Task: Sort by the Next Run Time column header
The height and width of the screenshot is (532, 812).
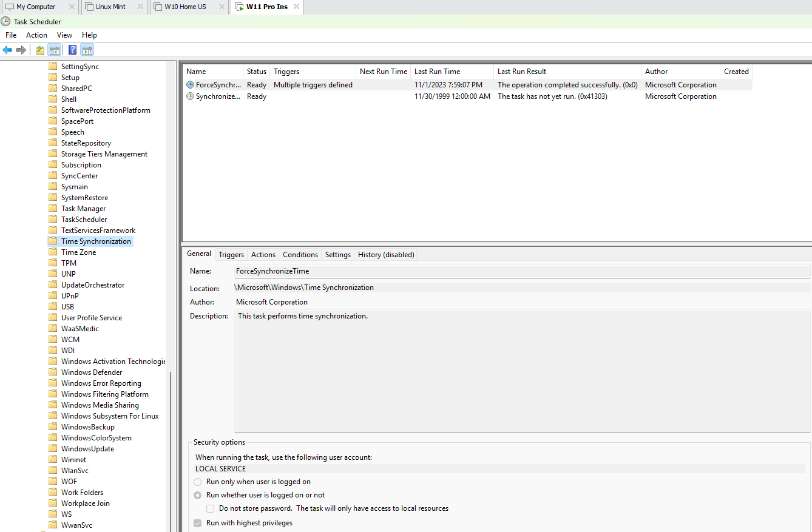Action: click(384, 72)
